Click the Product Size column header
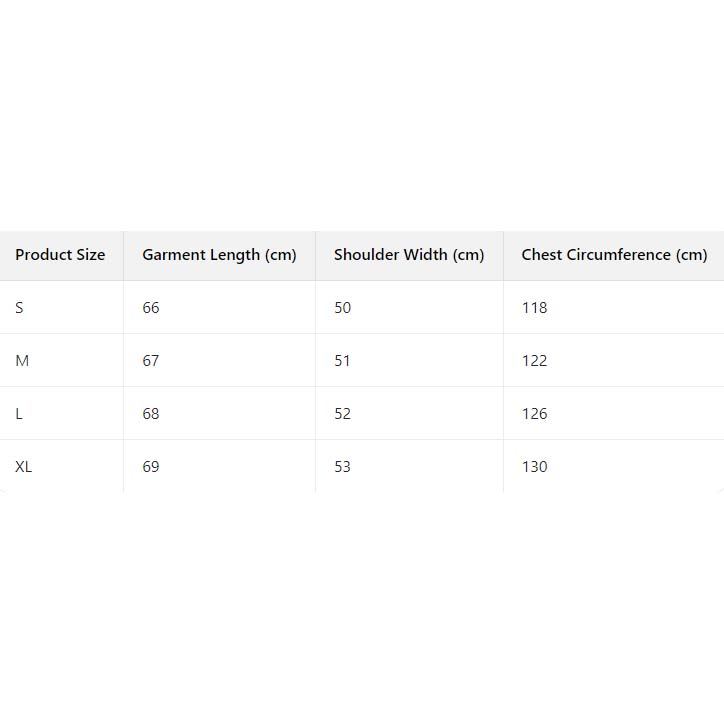Viewport: 724px width, 724px height. pyautogui.click(x=60, y=255)
